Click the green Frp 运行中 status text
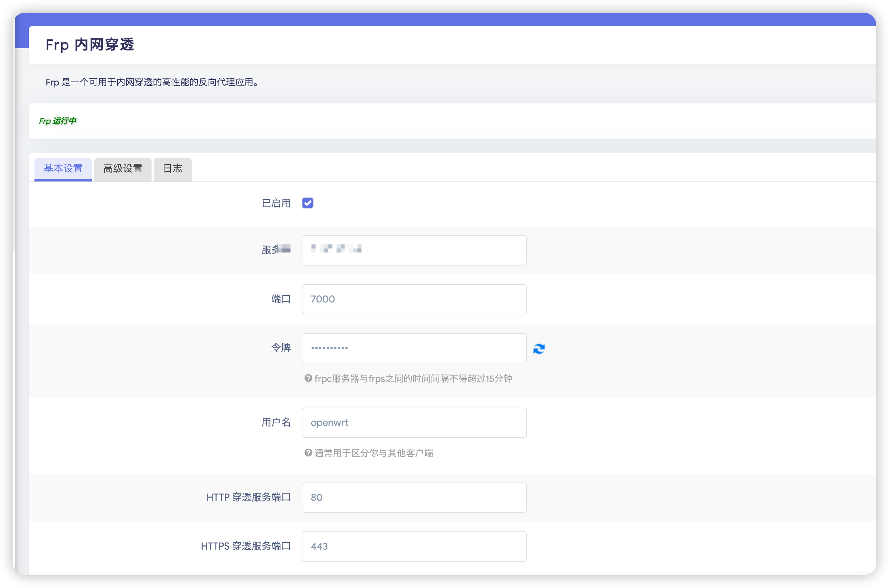Viewport: 889px width, 588px height. click(x=58, y=121)
